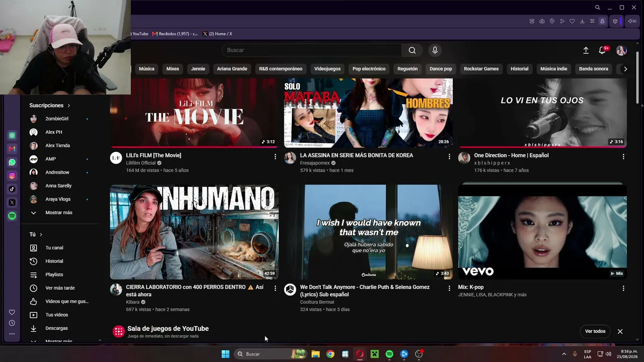Dismiss the Sala de juegos section
This screenshot has height=362, width=644.
point(620,331)
